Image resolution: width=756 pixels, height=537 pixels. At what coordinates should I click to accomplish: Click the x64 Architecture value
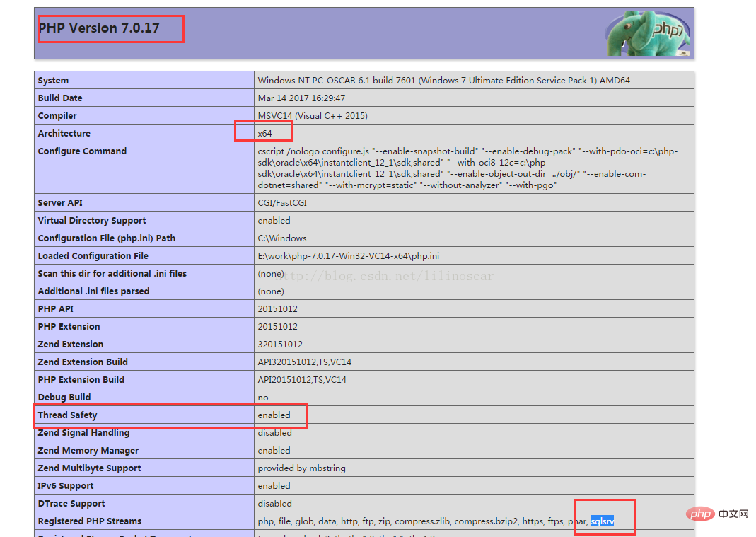(x=264, y=133)
